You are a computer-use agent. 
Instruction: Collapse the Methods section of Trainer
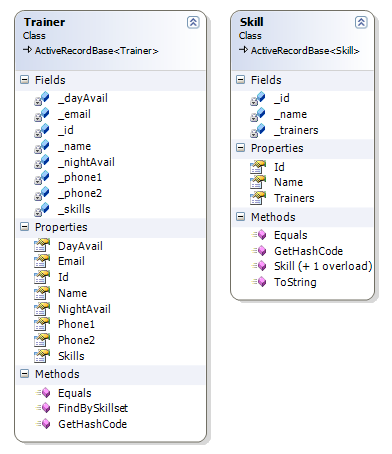(x=25, y=374)
